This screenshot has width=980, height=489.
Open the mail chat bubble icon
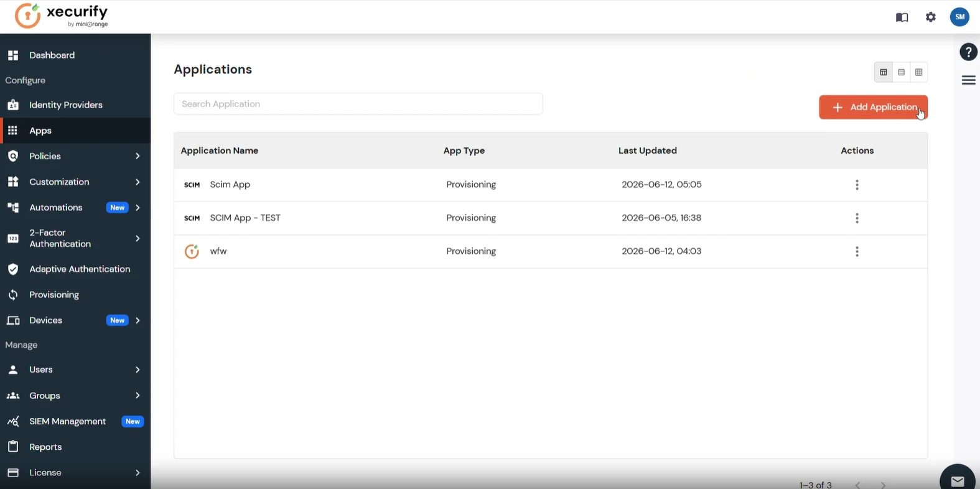[958, 481]
